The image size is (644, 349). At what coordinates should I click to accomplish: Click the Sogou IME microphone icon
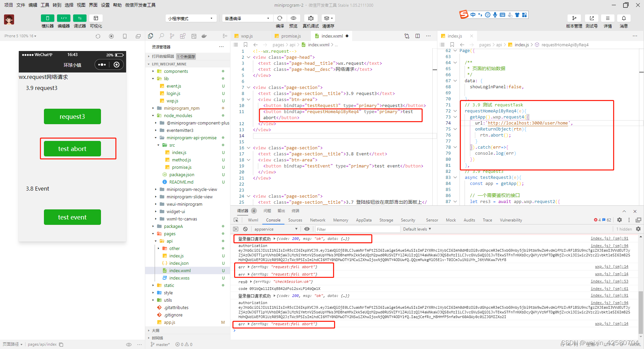(x=495, y=15)
